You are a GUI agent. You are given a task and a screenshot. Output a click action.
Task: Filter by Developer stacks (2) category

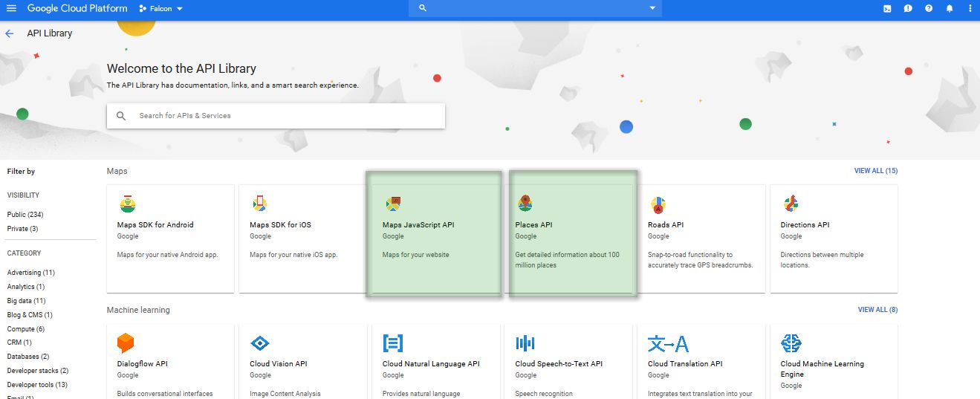click(37, 371)
